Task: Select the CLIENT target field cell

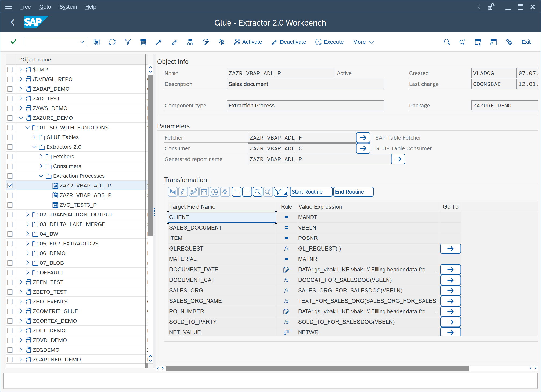Action: pos(222,217)
